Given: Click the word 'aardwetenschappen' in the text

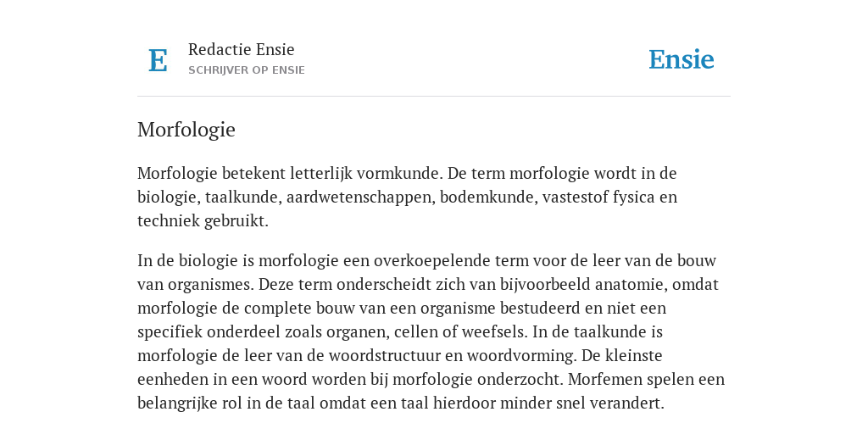Looking at the screenshot, I should tap(359, 198).
